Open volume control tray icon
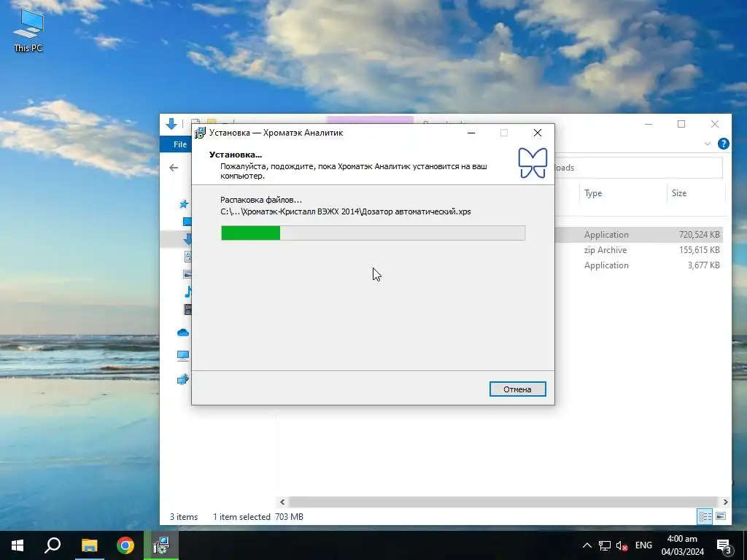Viewport: 747px width, 560px height. tap(622, 545)
